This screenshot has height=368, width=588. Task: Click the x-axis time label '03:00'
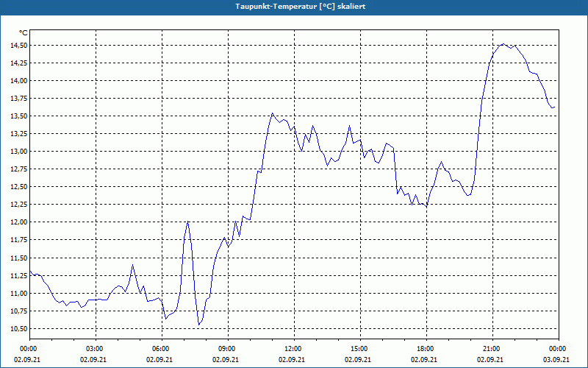tap(96, 349)
